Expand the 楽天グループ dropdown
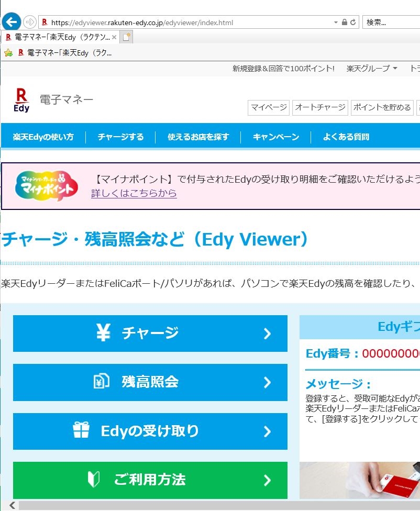 pyautogui.click(x=372, y=69)
